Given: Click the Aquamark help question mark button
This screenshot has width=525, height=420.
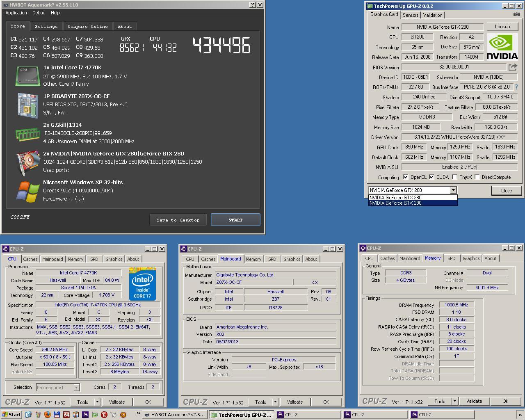Looking at the screenshot, I should coord(253,5).
